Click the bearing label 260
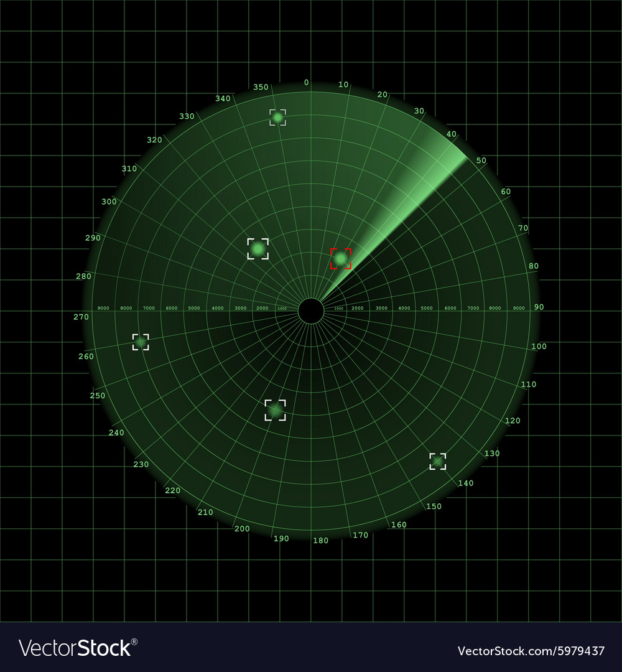Screen dimensions: 622x672 point(86,356)
